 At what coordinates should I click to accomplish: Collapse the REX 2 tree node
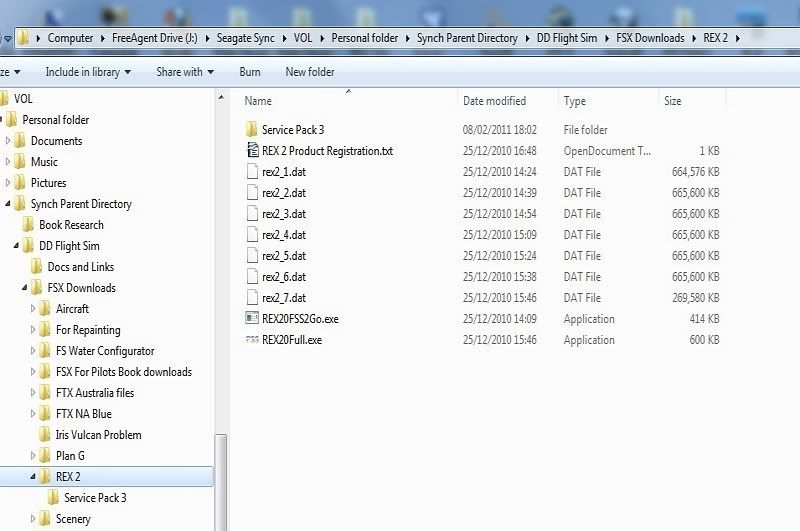click(33, 476)
